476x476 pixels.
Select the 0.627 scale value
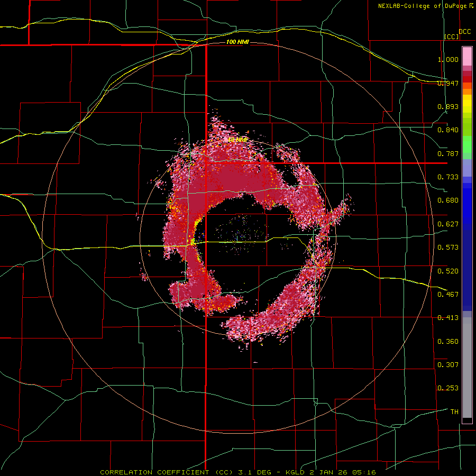point(448,224)
